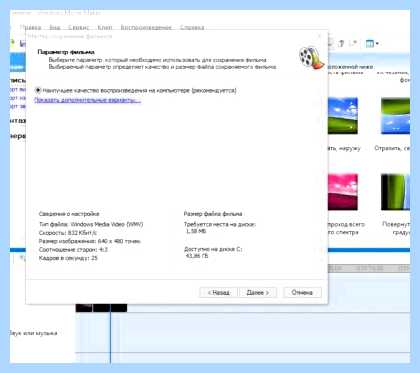This screenshot has height=373, width=420.
Task: Open the Правка menu
Action: [x=30, y=27]
